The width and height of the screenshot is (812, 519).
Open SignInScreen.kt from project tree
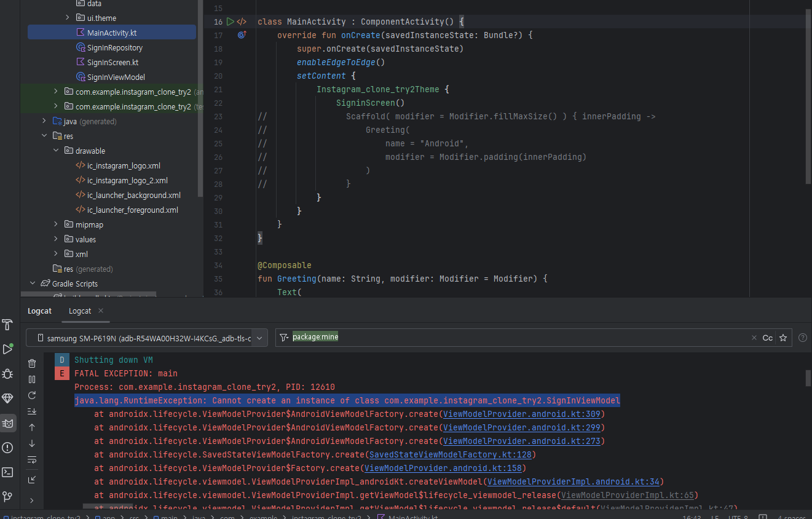112,62
